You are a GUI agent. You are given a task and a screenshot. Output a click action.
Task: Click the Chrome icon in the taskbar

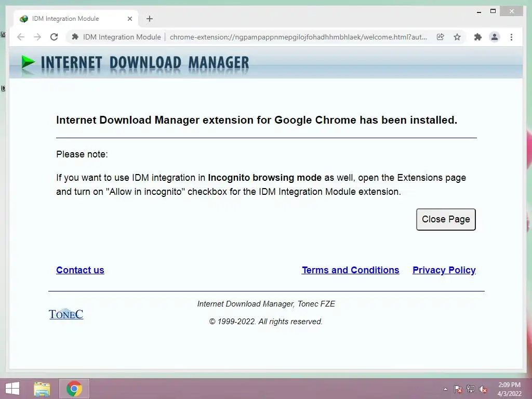pos(74,389)
